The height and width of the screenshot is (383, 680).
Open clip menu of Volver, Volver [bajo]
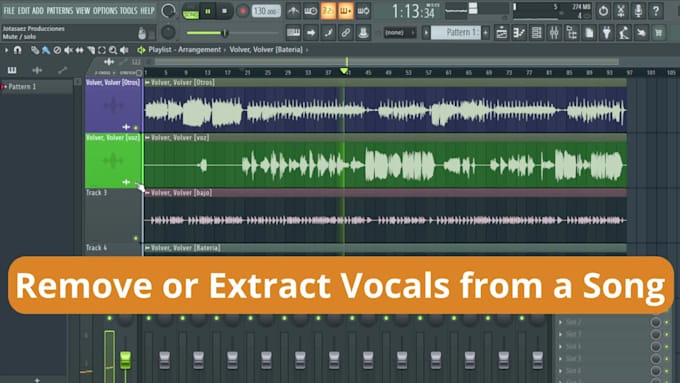coord(147,193)
